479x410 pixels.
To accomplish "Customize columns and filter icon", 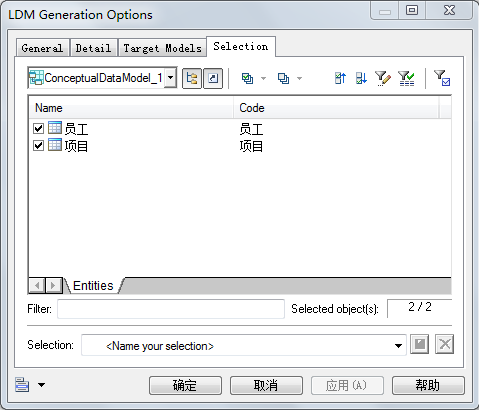I will (x=383, y=79).
